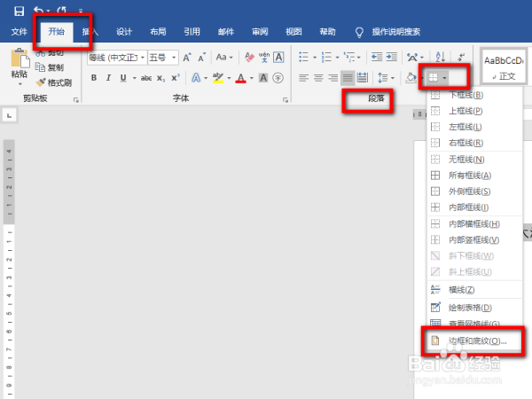532x399 pixels.
Task: Toggle Underline formatting
Action: pyautogui.click(x=123, y=78)
